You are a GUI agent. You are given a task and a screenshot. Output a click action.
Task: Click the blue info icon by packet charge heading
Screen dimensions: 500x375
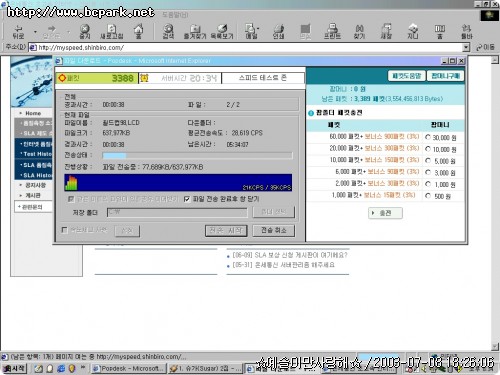point(311,113)
